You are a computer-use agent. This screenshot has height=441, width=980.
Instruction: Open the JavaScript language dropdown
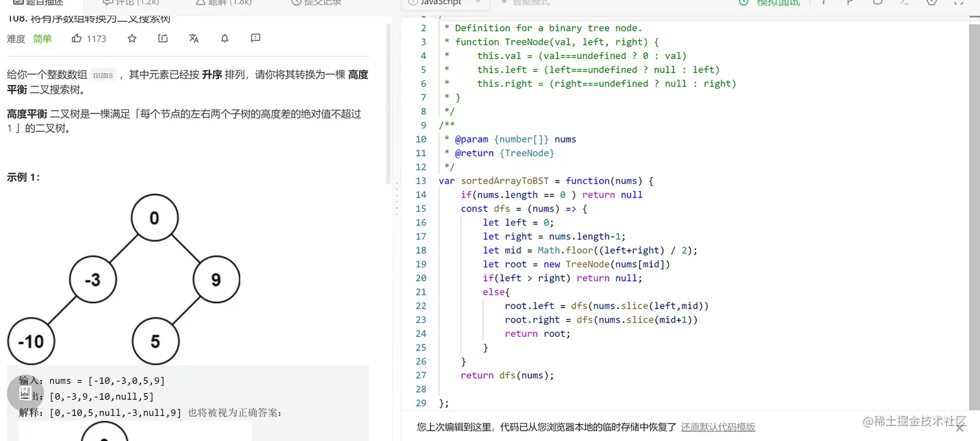(445, 3)
